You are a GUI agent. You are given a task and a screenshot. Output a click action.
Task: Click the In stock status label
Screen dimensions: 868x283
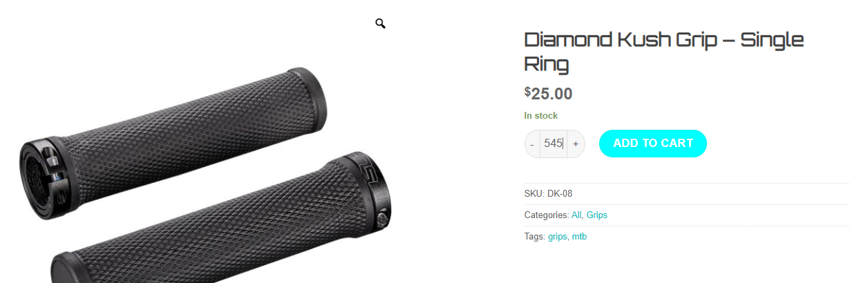(x=541, y=115)
